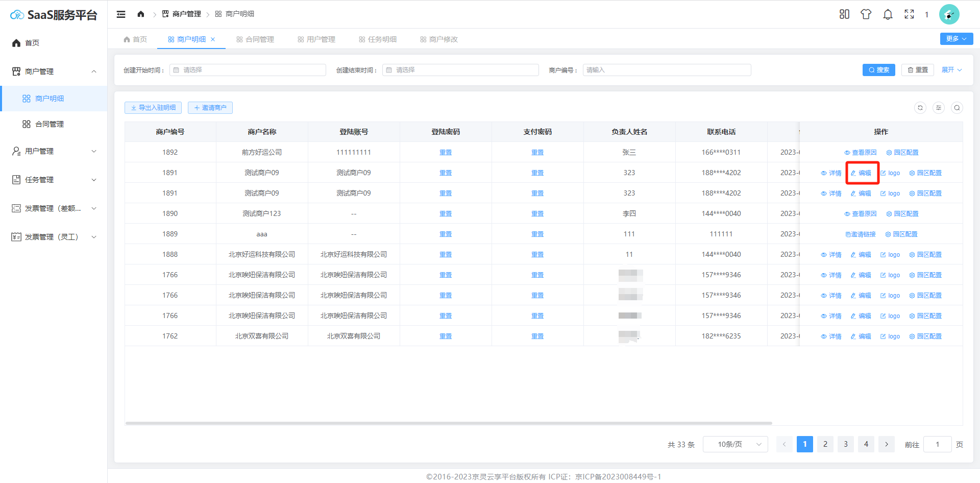Toggle fullscreen mode icon

tap(909, 14)
